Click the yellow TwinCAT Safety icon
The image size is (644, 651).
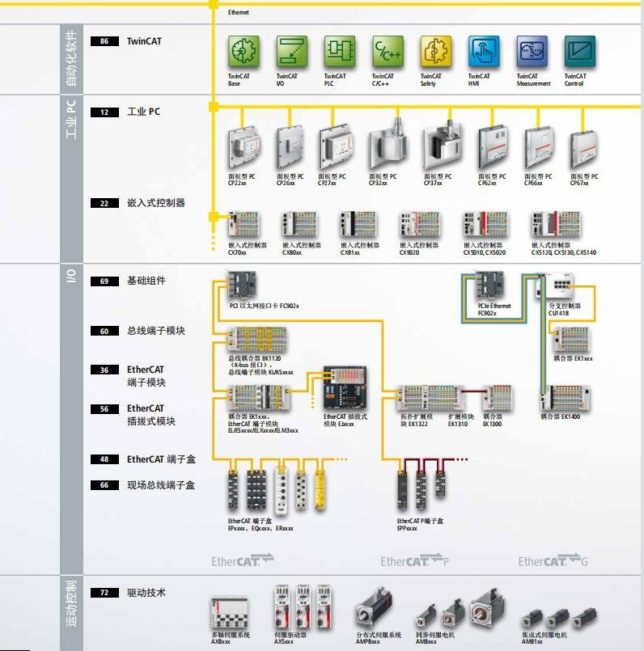click(436, 51)
